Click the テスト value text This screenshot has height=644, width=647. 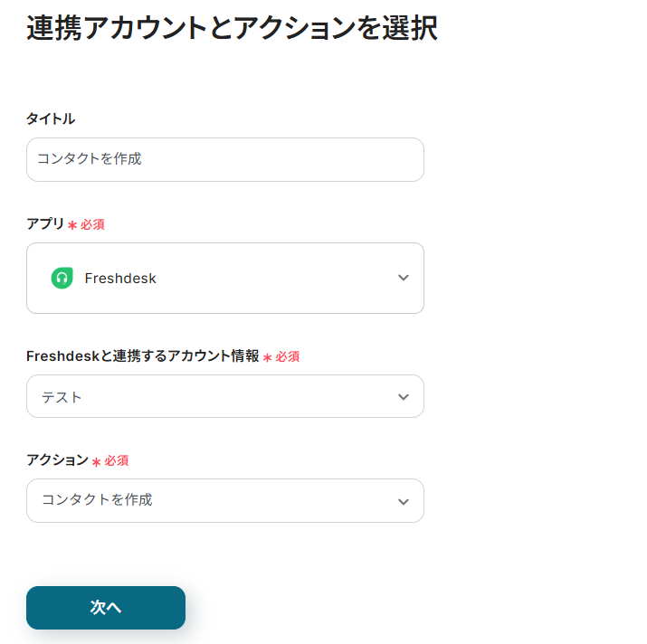[62, 397]
